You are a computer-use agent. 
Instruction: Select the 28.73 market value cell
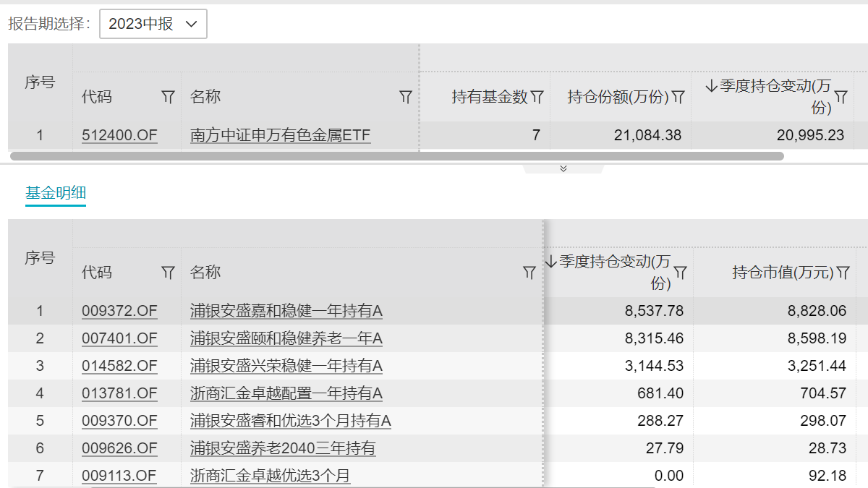pos(775,448)
